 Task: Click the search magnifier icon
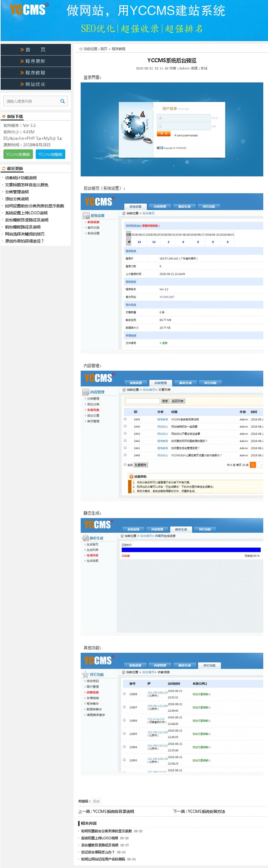click(62, 101)
